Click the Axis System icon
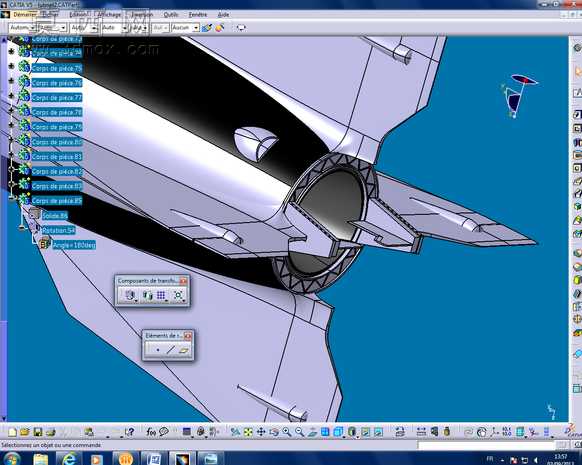Viewport: 582px width, 465px height. tap(494, 432)
